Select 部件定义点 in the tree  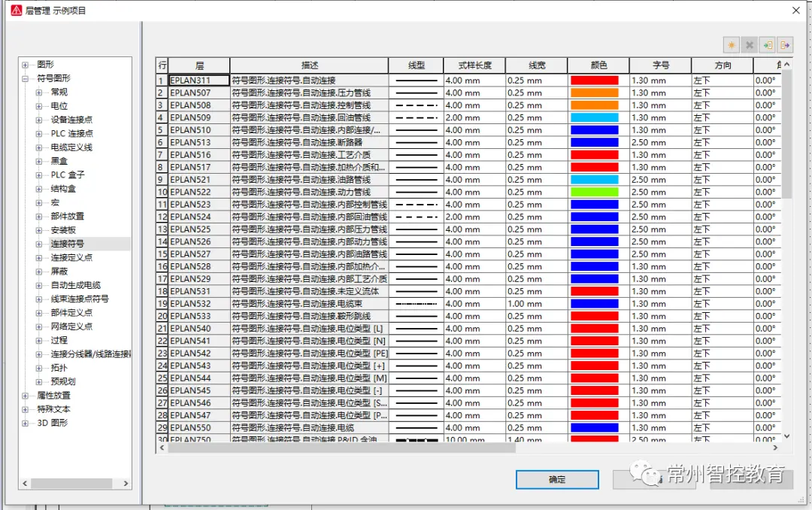(x=71, y=312)
